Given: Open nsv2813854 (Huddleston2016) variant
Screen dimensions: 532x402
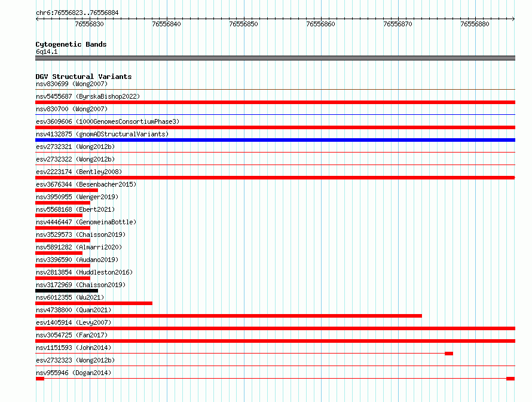Looking at the screenshot, I should click(84, 272).
